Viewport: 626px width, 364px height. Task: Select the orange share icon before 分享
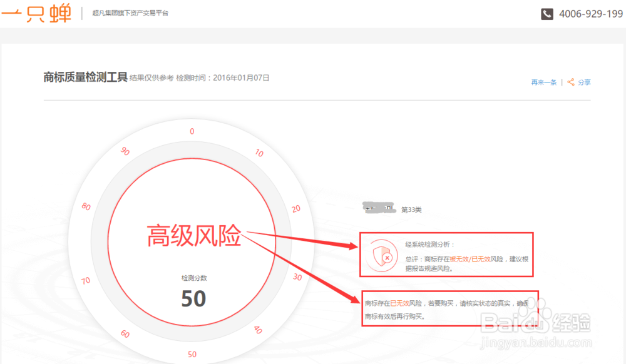[x=570, y=82]
